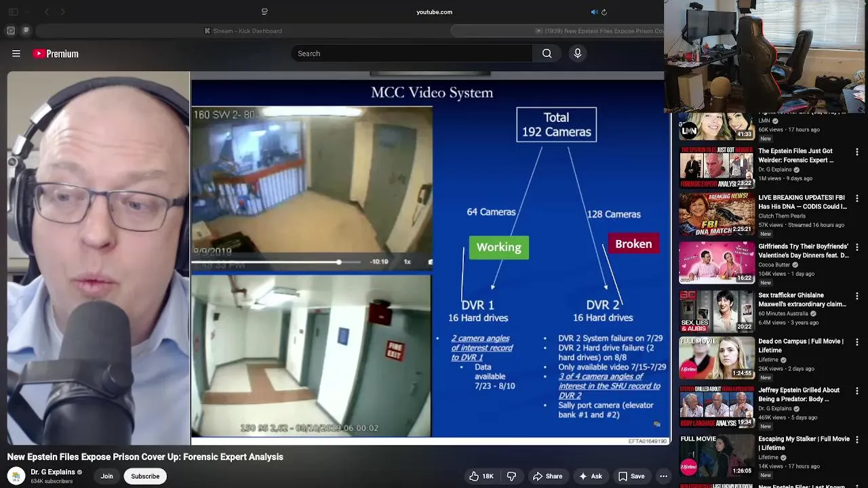Open options menu for Sex trafficker Ghislaine video

[x=857, y=296]
